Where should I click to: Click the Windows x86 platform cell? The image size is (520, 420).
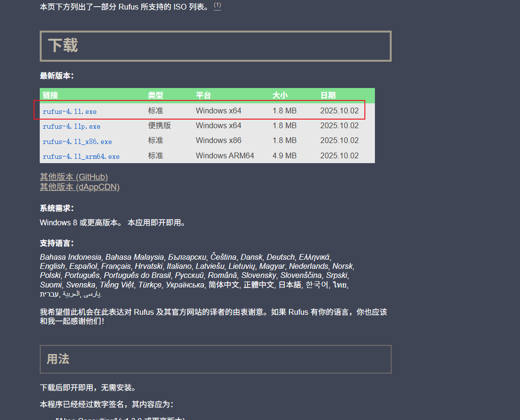(x=218, y=141)
